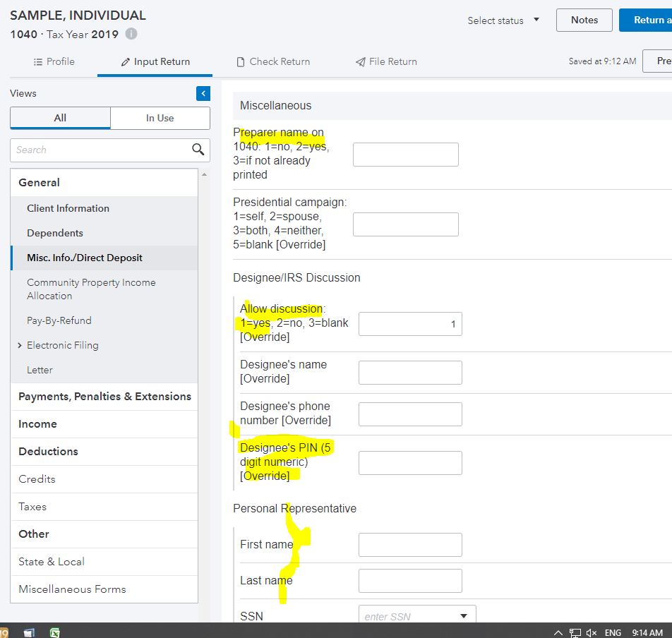
Task: Open the Select status dropdown
Action: (x=503, y=20)
